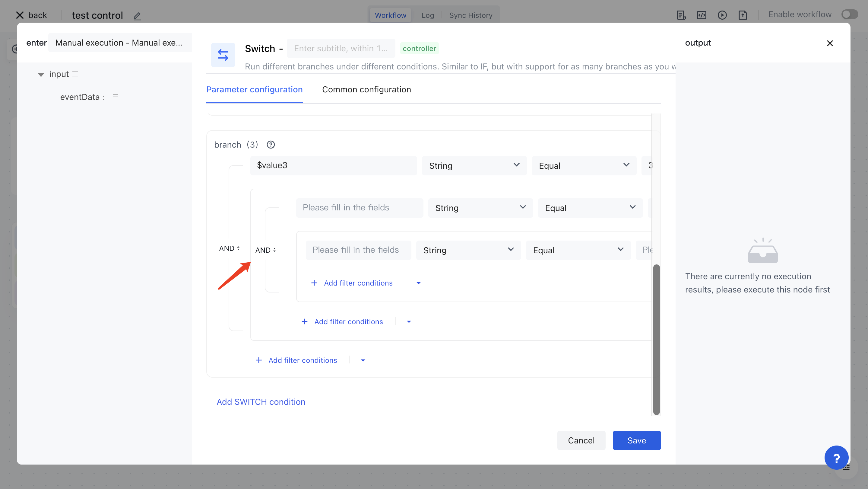
Task: Toggle the inner AND operator selector
Action: click(x=265, y=250)
